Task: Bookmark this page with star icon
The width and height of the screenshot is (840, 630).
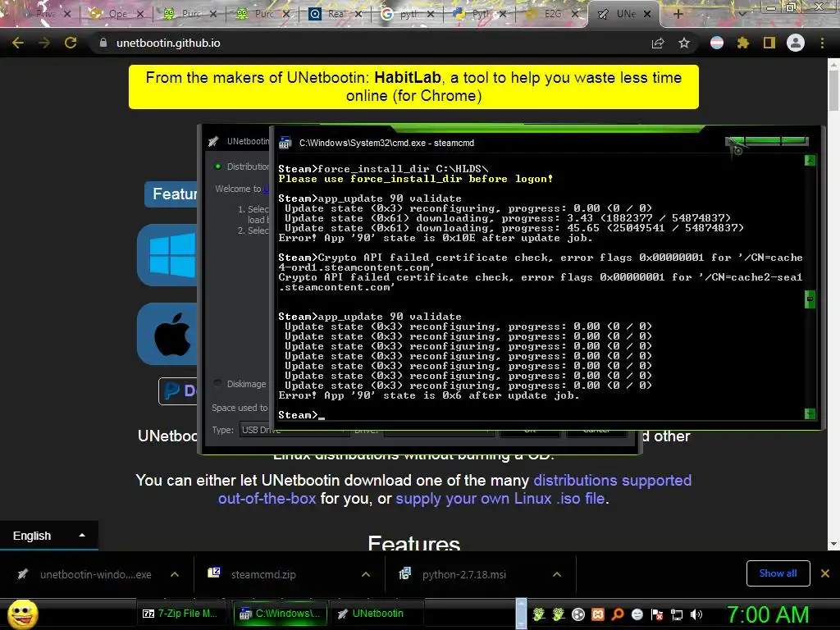Action: (684, 43)
